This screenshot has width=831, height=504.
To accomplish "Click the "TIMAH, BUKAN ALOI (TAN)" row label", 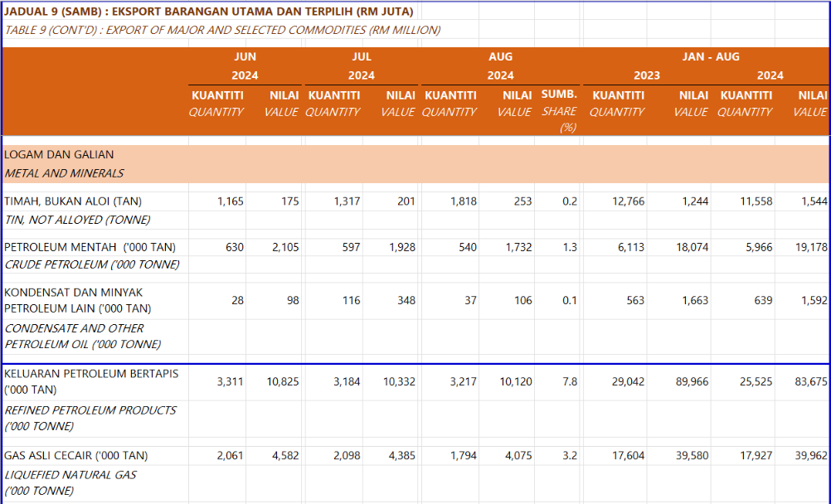I will pyautogui.click(x=73, y=201).
